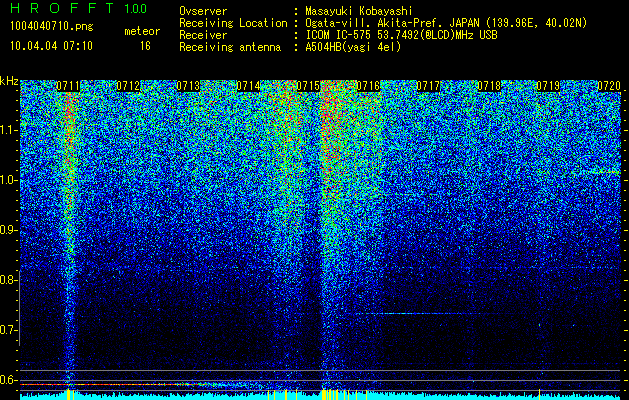Click the 0.8 frequency axis label

click(x=8, y=280)
